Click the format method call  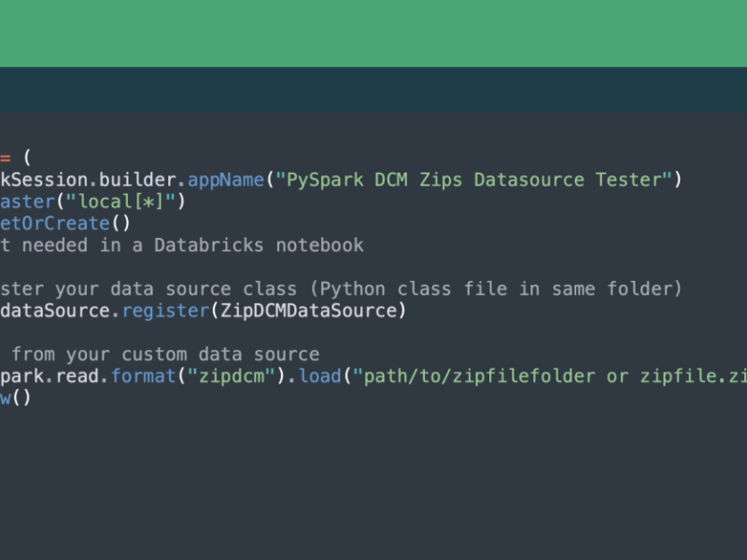tap(144, 376)
